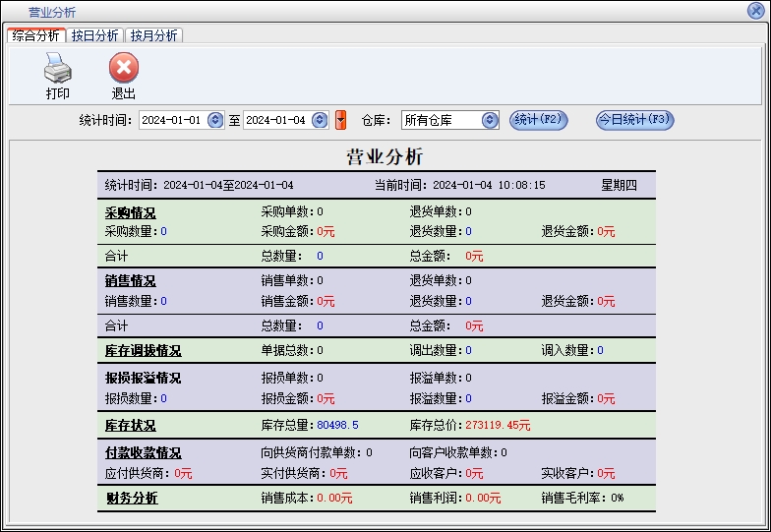The image size is (771, 532).
Task: Open the 所有仓库 warehouse dropdown
Action: pos(490,120)
